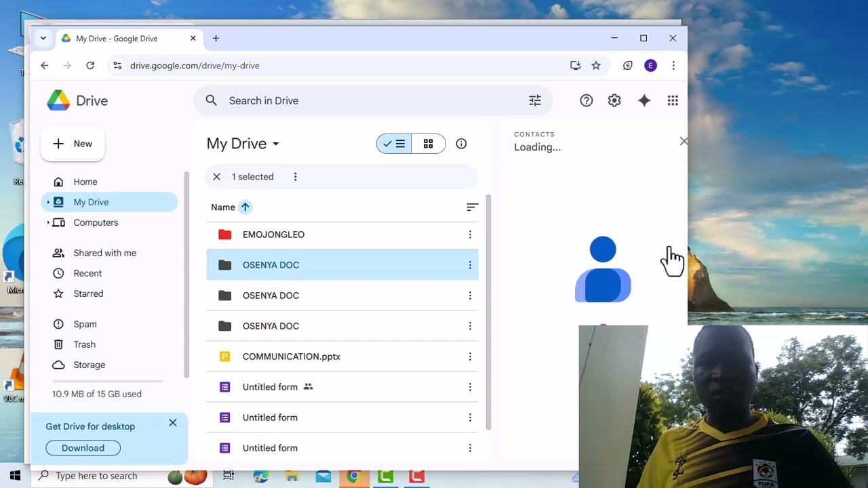Close the Contacts side panel
The image size is (868, 488).
pyautogui.click(x=683, y=141)
